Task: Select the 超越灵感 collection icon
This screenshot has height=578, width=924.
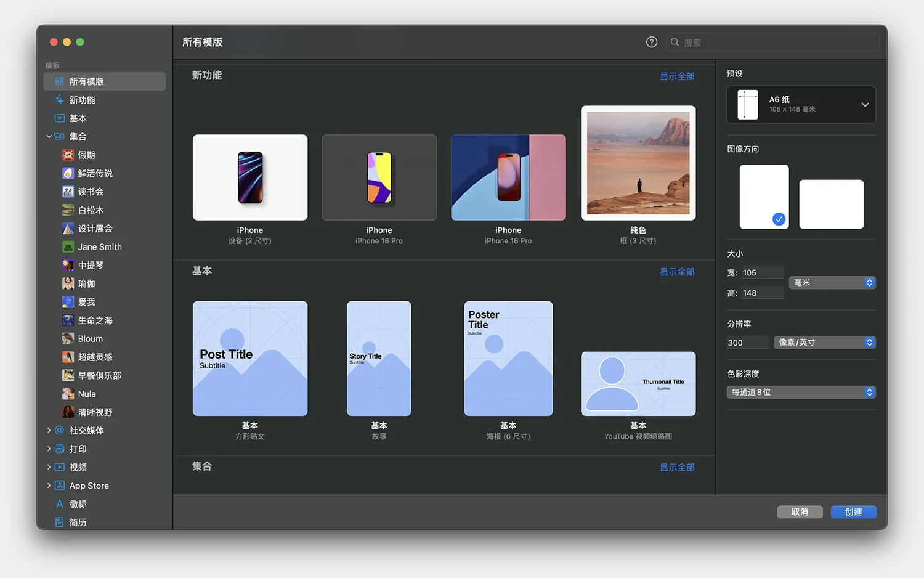Action: pyautogui.click(x=68, y=357)
